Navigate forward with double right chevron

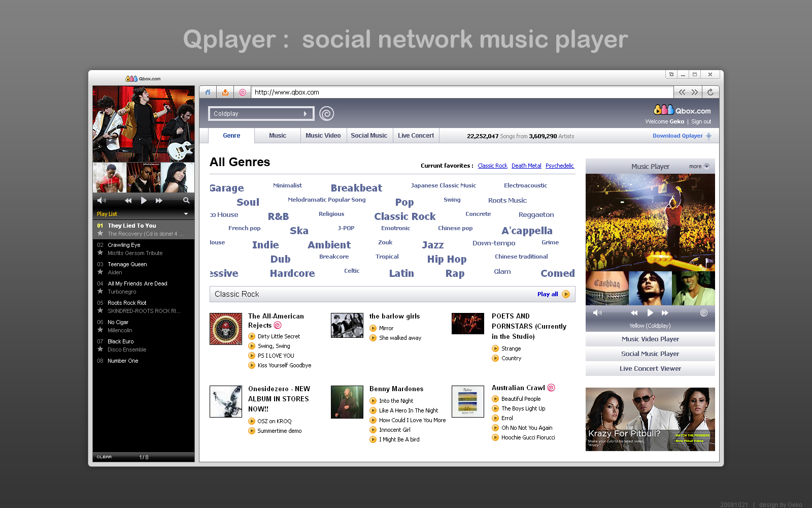point(695,92)
